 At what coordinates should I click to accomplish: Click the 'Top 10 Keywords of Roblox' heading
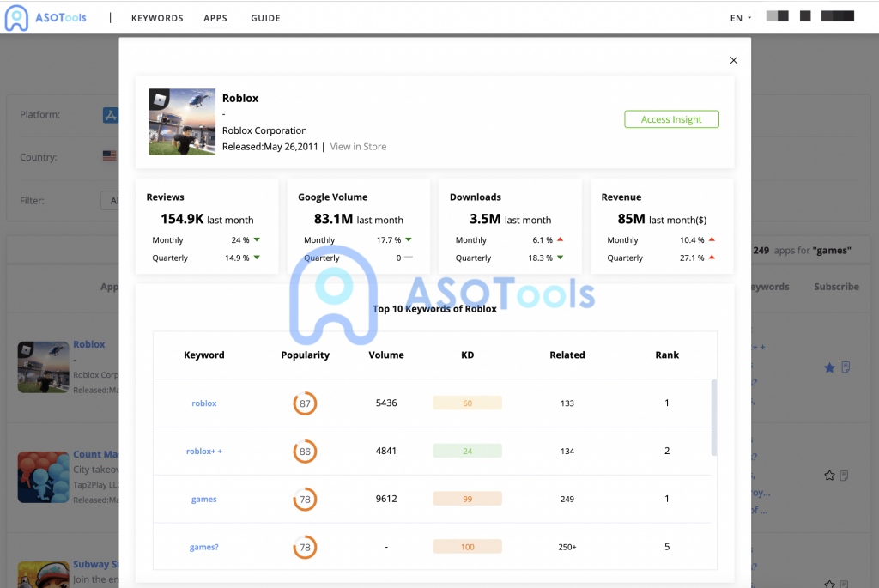434,309
